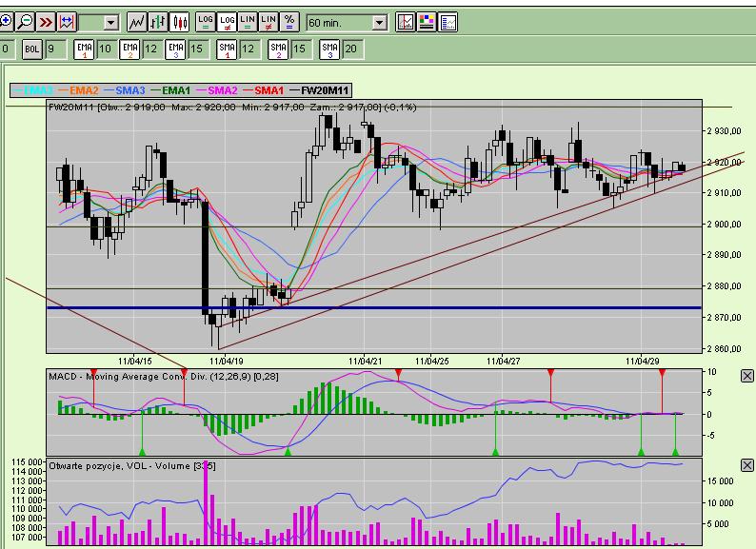Click EMA2 entry in chart legend

[x=78, y=90]
